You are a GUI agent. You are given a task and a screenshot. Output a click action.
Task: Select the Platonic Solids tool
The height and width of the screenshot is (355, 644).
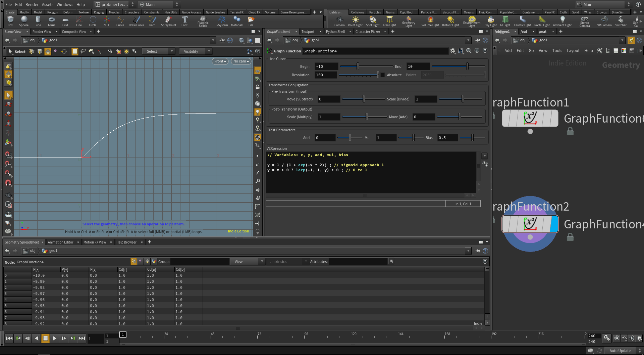(203, 21)
